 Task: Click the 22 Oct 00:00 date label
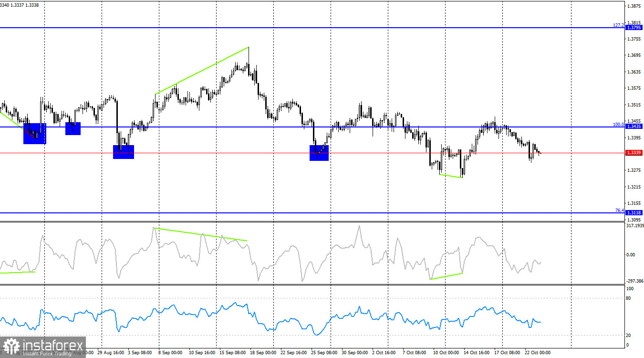537,353
